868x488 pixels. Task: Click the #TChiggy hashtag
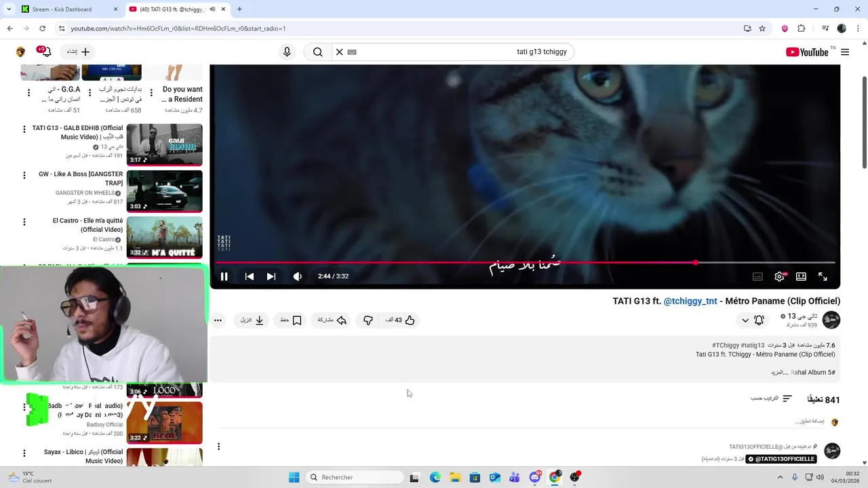tap(726, 345)
